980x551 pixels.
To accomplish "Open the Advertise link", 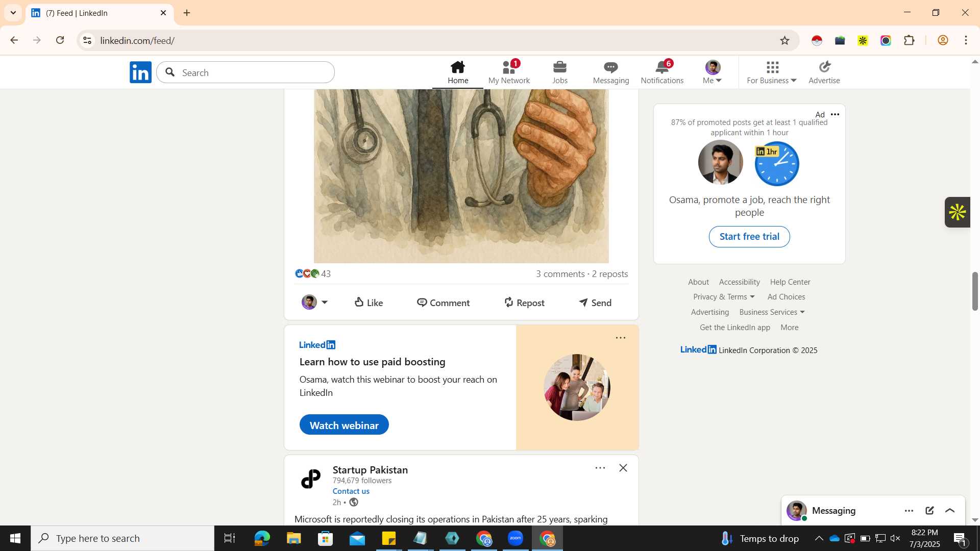I will point(824,72).
